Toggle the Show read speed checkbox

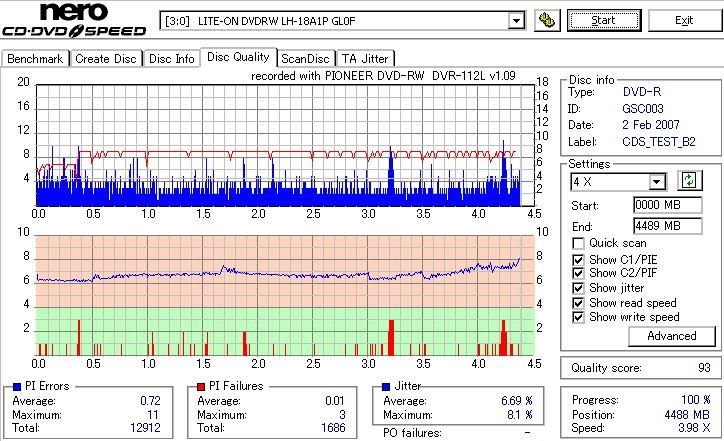pyautogui.click(x=578, y=303)
